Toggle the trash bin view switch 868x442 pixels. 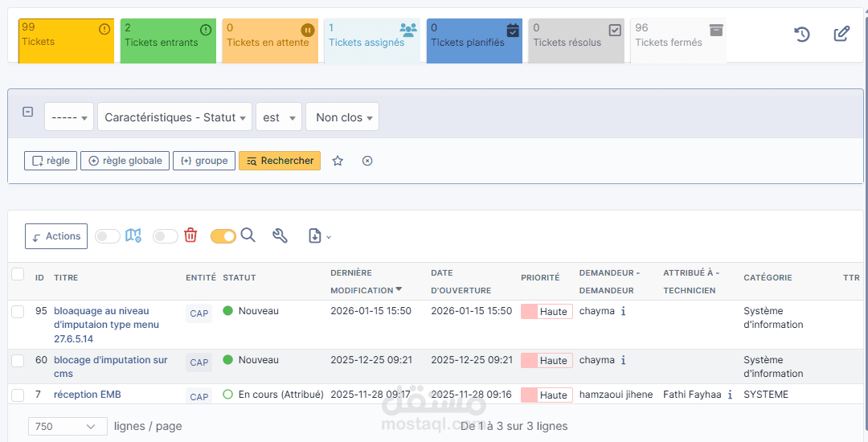click(x=165, y=237)
